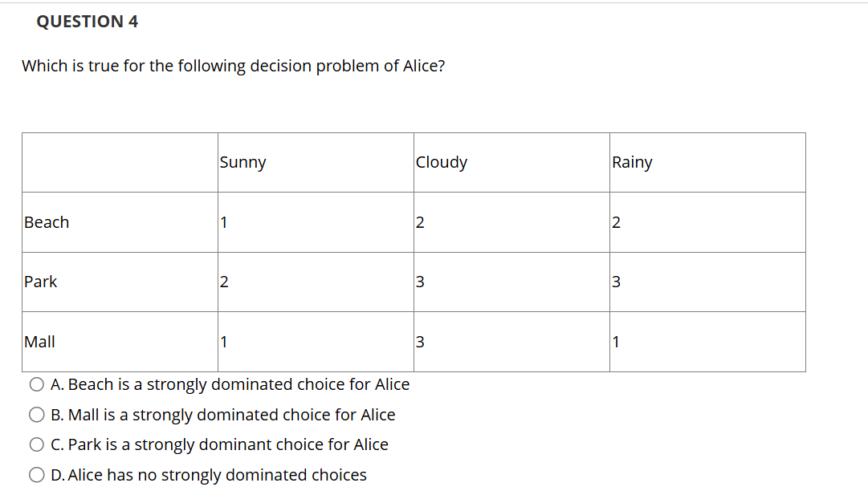The image size is (868, 499).
Task: Click the Cloudy column header
Action: tap(441, 163)
